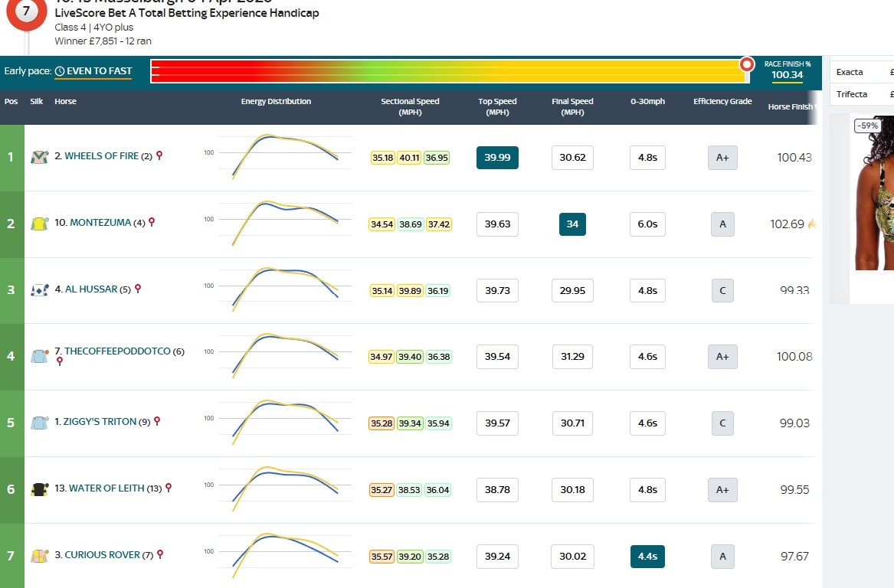Viewport: 894px width, 588px height.
Task: Click the yellow silk icon for Montezuma
Action: click(39, 224)
